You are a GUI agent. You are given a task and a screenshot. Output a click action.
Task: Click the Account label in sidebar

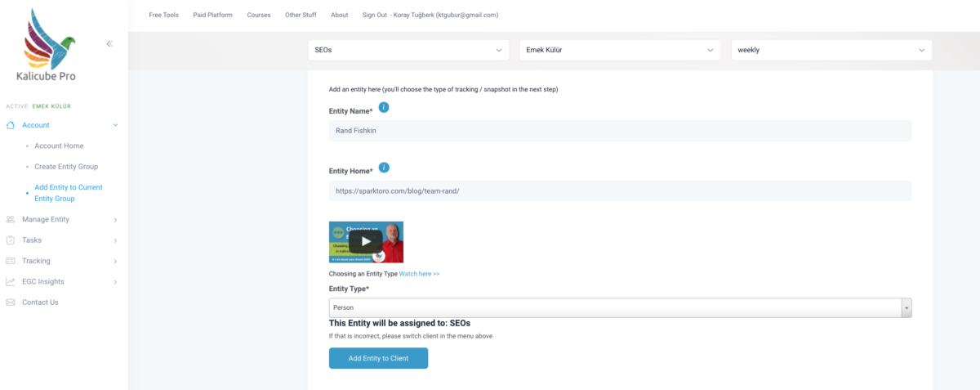(x=36, y=125)
